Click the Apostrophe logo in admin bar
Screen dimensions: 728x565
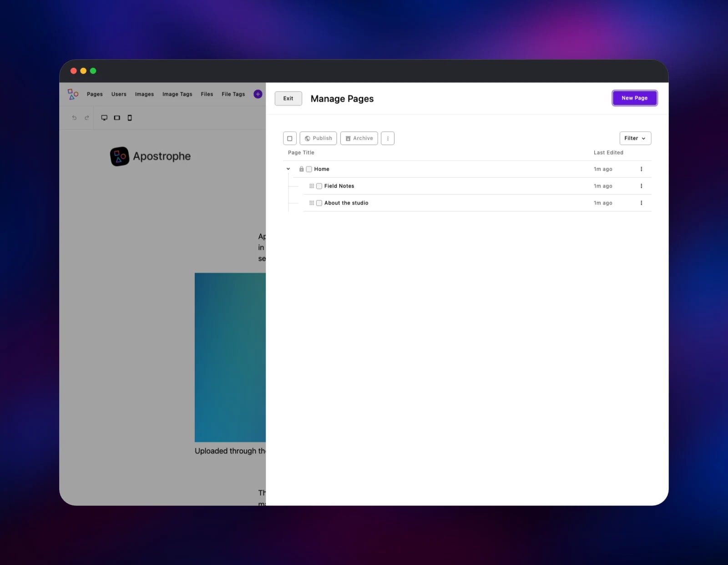tap(73, 94)
